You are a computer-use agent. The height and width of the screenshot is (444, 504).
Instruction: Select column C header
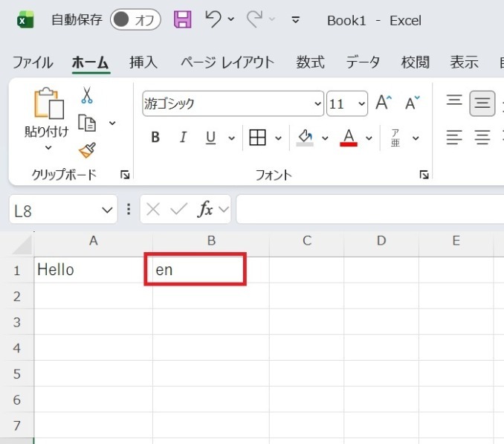pyautogui.click(x=307, y=240)
